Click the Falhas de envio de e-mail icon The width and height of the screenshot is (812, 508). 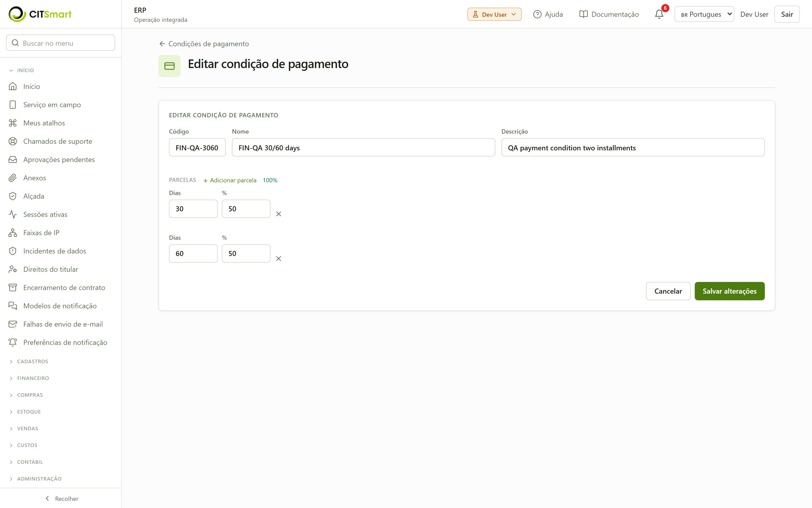point(13,324)
